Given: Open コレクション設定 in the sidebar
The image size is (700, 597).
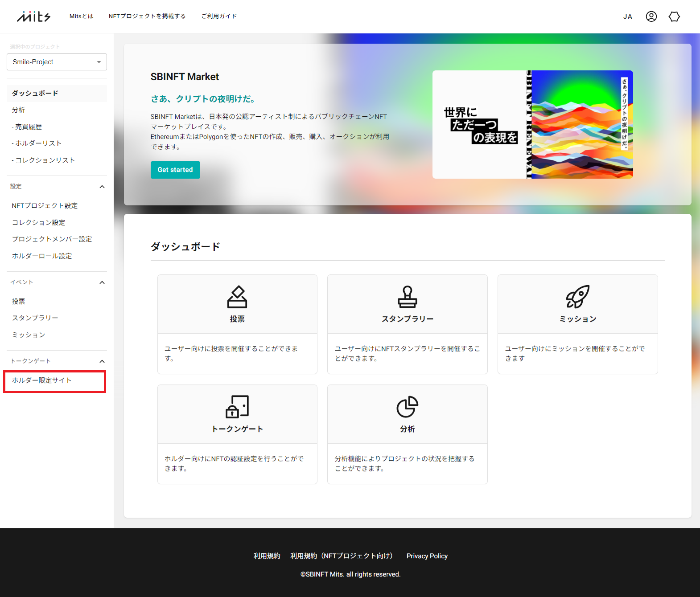Looking at the screenshot, I should (38, 223).
